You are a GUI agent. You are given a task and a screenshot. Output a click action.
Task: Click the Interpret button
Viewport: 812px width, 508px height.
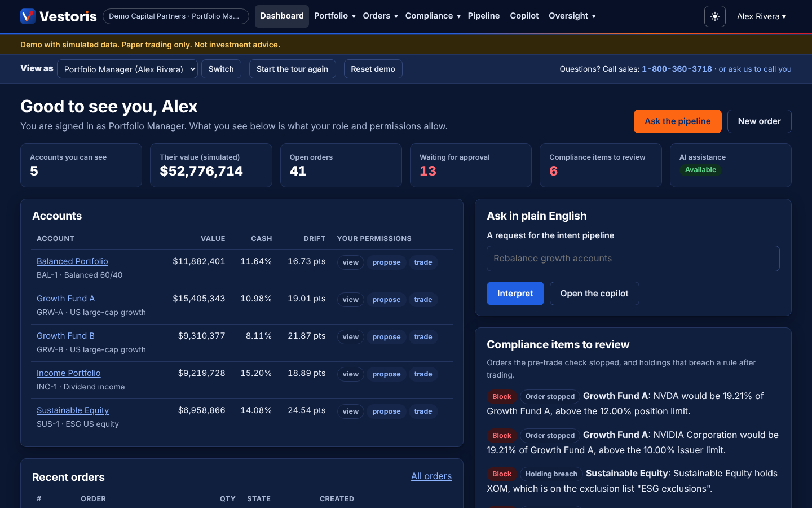[x=515, y=294]
